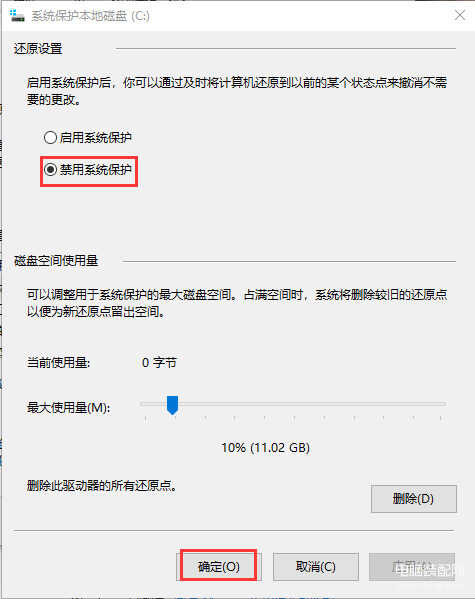Click the 0 字节 usage value
The width and height of the screenshot is (475, 599).
159,362
